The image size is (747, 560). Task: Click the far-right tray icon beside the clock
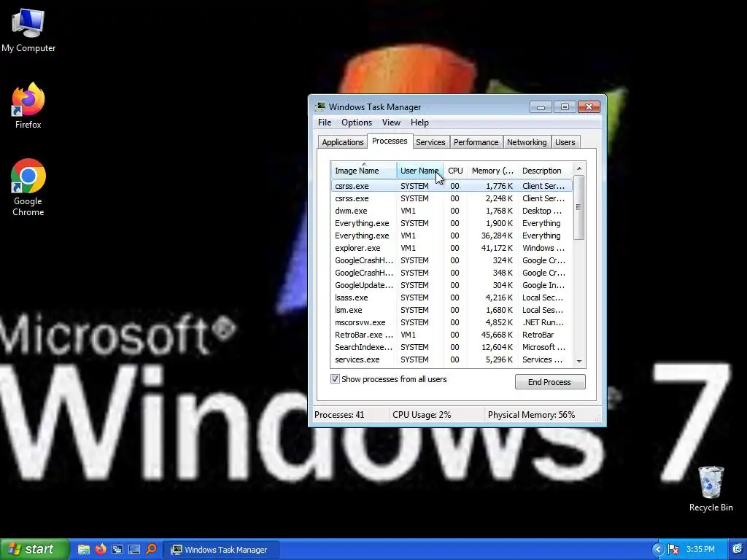(738, 550)
